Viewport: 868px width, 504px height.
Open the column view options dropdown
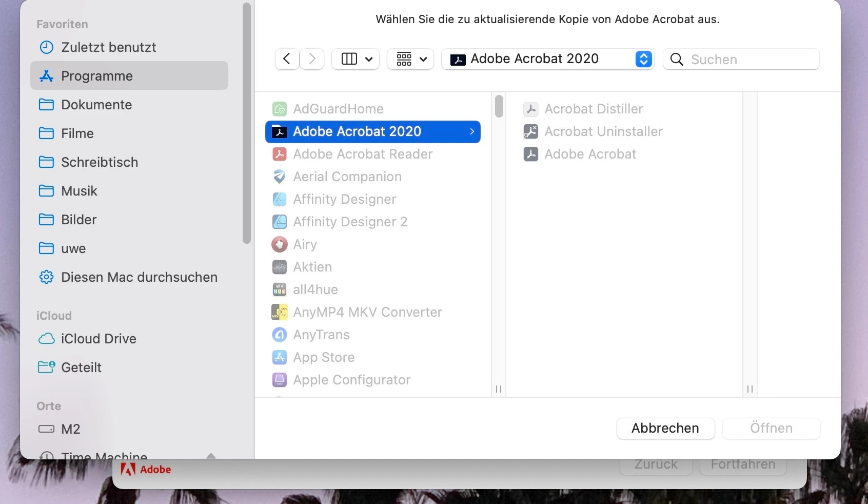coord(356,59)
